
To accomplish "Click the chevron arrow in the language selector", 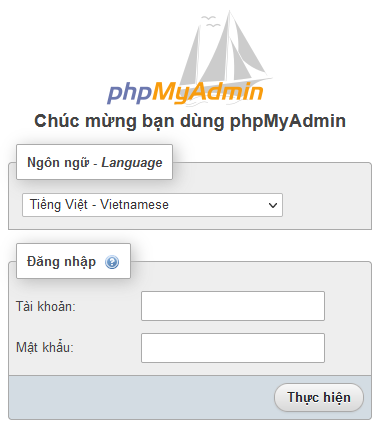I will point(273,205).
